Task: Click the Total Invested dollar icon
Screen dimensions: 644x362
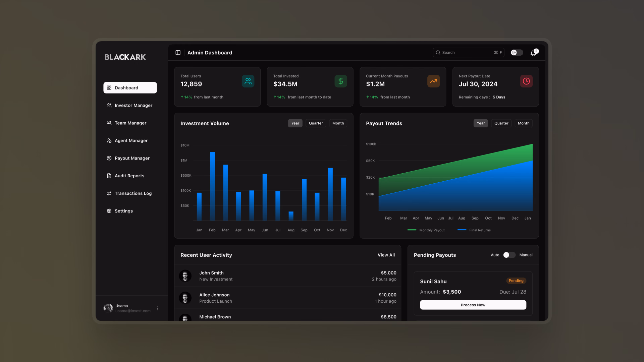Action: point(341,81)
